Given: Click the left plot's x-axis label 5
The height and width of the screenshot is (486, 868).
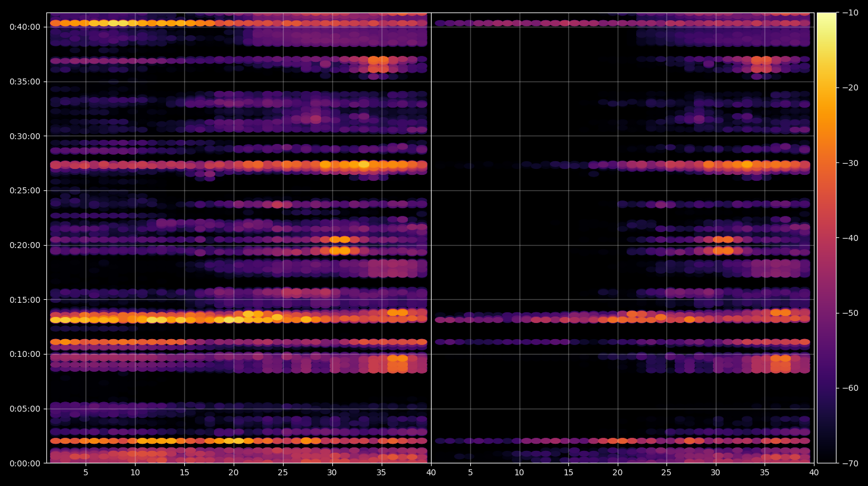Looking at the screenshot, I should pos(86,473).
